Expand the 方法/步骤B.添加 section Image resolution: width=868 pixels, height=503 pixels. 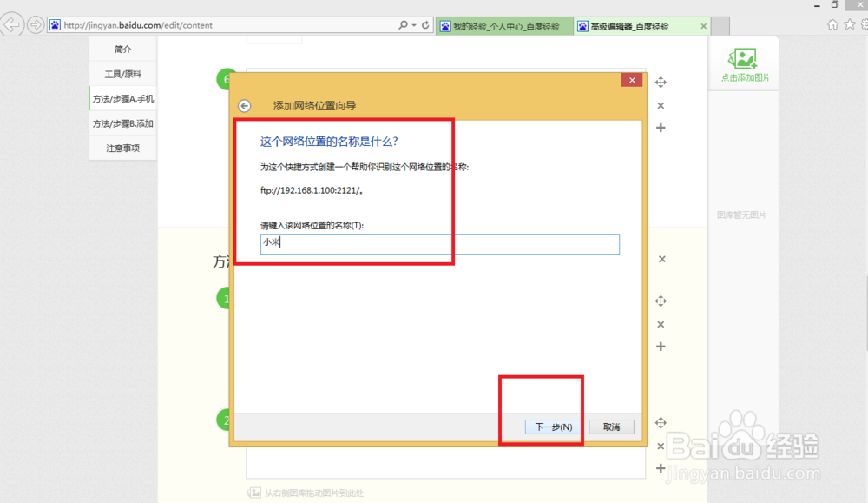click(x=122, y=123)
